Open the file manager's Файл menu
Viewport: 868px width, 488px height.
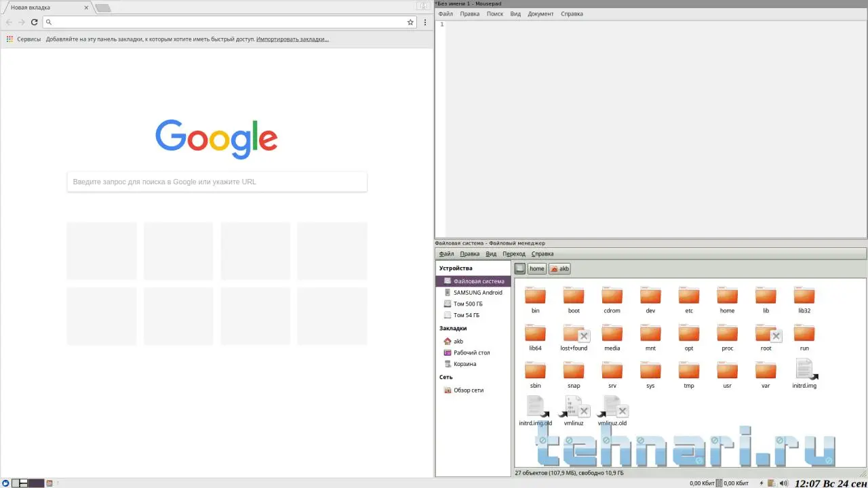tap(446, 254)
